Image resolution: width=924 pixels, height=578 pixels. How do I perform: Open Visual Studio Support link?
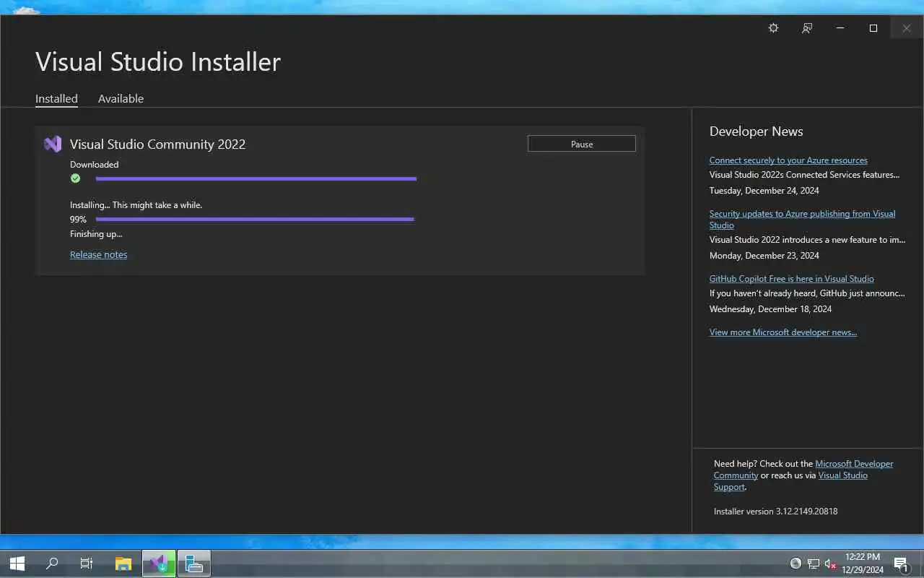coord(790,481)
